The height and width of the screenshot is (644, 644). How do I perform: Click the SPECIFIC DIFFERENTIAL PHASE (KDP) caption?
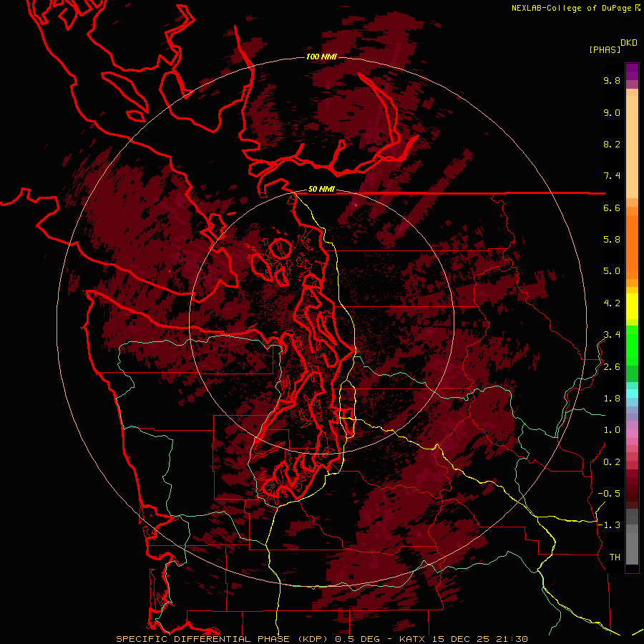coord(223,639)
